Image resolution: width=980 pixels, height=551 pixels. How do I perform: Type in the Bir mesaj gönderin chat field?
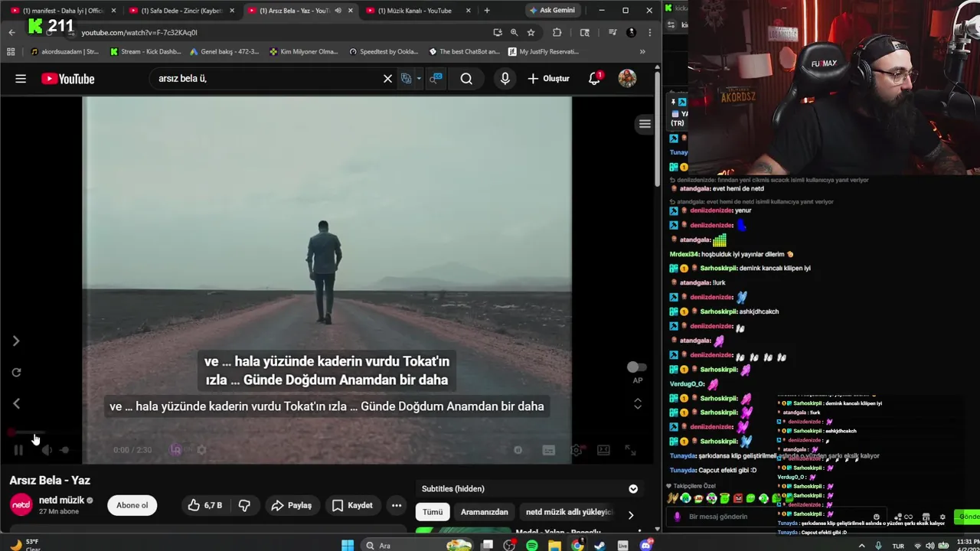pyautogui.click(x=777, y=517)
